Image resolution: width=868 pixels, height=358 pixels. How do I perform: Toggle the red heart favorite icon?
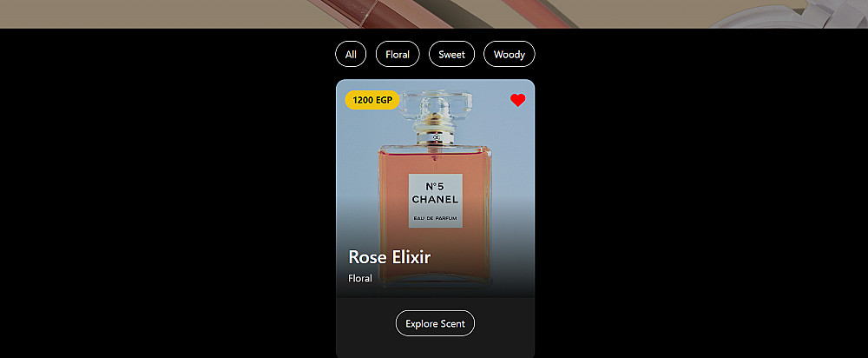click(x=517, y=100)
